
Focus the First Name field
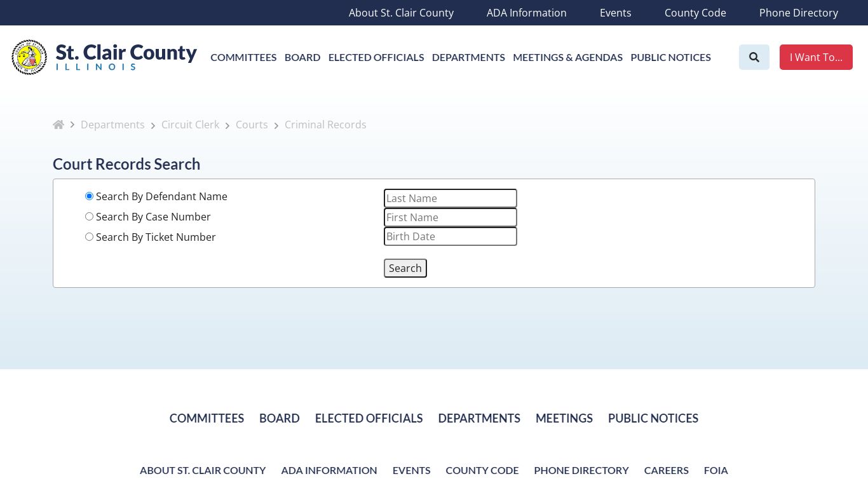[x=451, y=217]
